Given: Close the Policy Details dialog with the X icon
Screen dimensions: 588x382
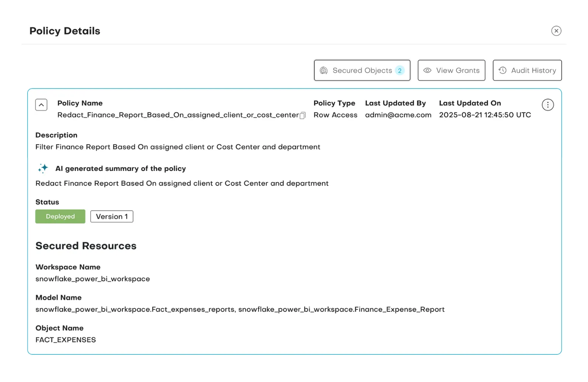Looking at the screenshot, I should pyautogui.click(x=556, y=31).
